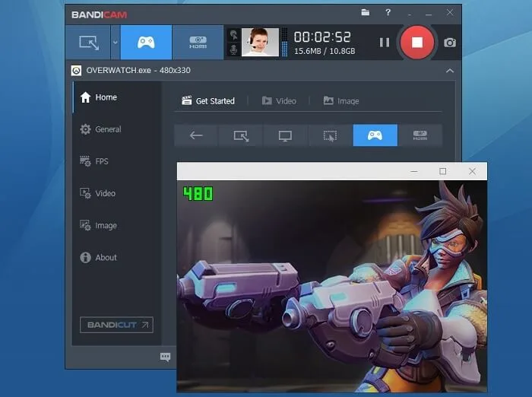Open the screen mode dropdown arrow
The image size is (532, 397).
[x=116, y=43]
